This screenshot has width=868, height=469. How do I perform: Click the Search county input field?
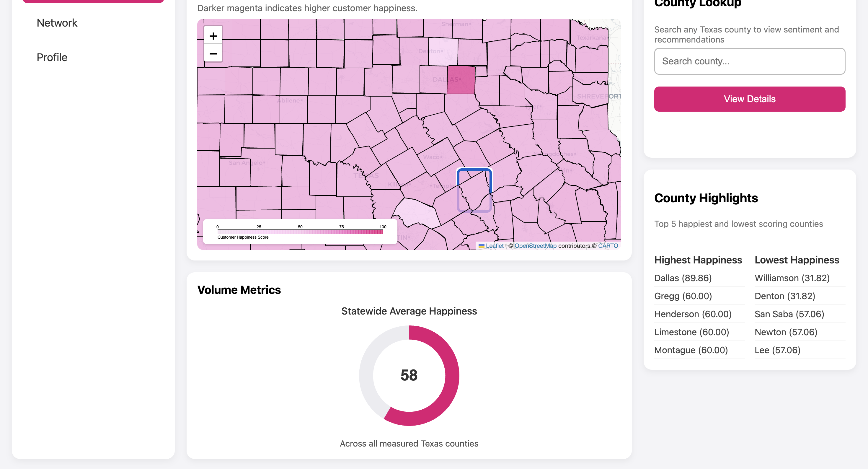click(749, 61)
